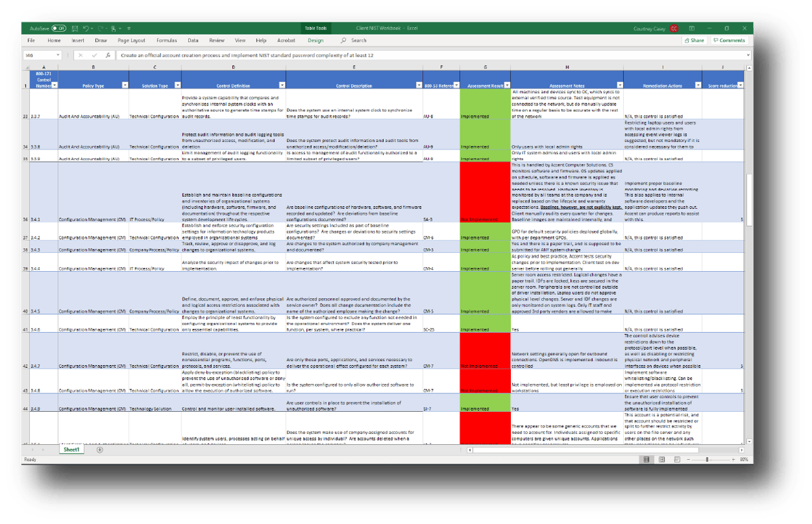The height and width of the screenshot is (524, 812).
Task: Add a new sheet with the plus icon
Action: [x=100, y=450]
